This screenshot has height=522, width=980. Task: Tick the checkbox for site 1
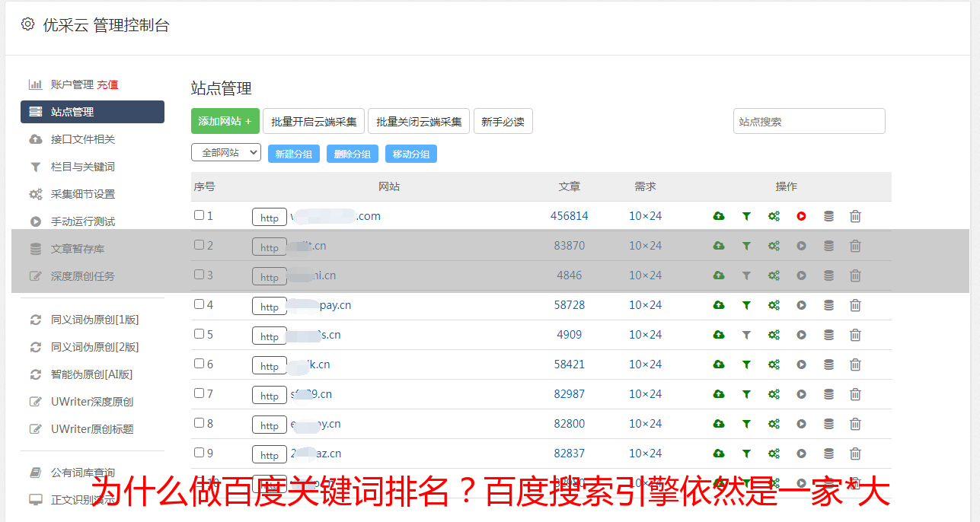(x=199, y=215)
